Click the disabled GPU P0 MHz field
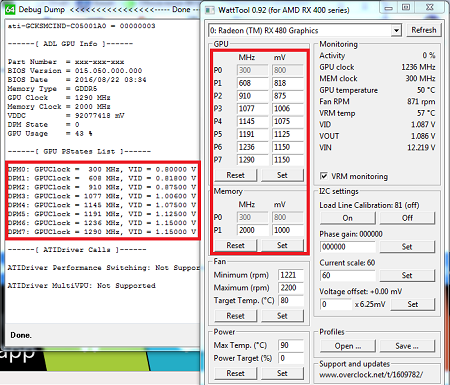The height and width of the screenshot is (385, 450). pos(253,70)
